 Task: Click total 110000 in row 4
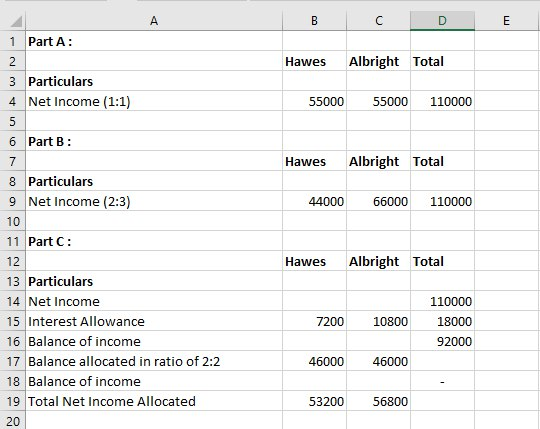tap(443, 101)
